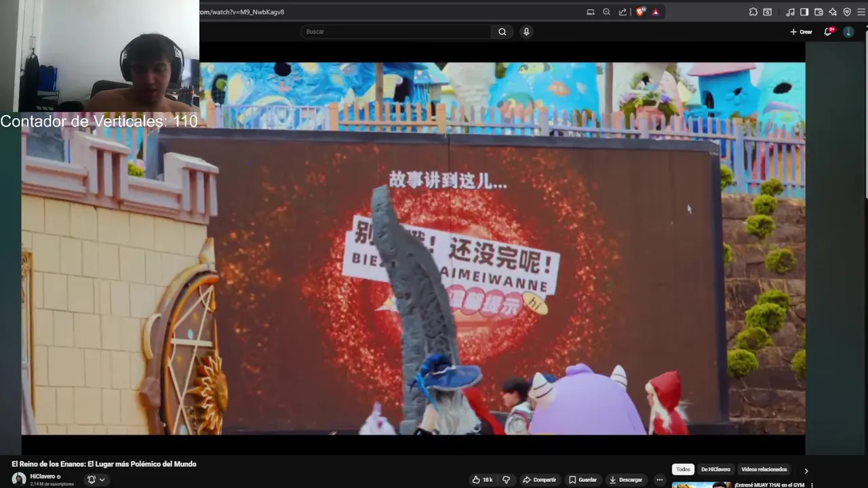Viewport: 868px width, 488px height.
Task: Open the HiClavero channel link
Action: (43, 476)
